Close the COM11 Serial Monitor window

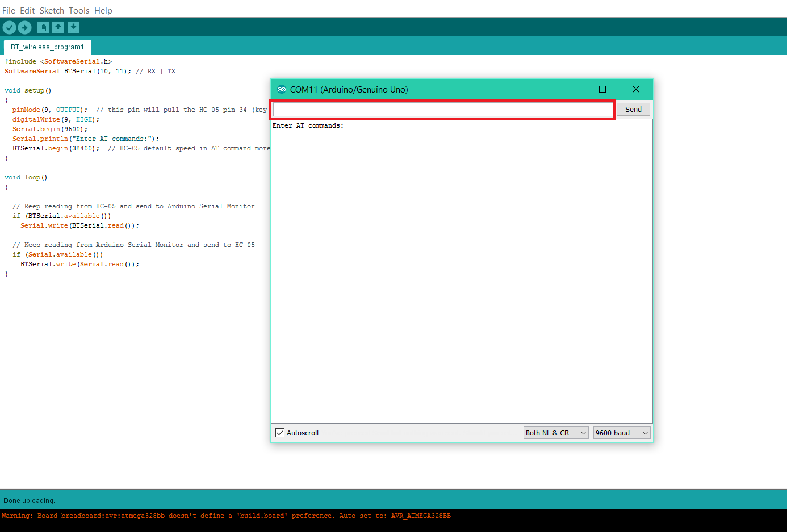pos(636,89)
